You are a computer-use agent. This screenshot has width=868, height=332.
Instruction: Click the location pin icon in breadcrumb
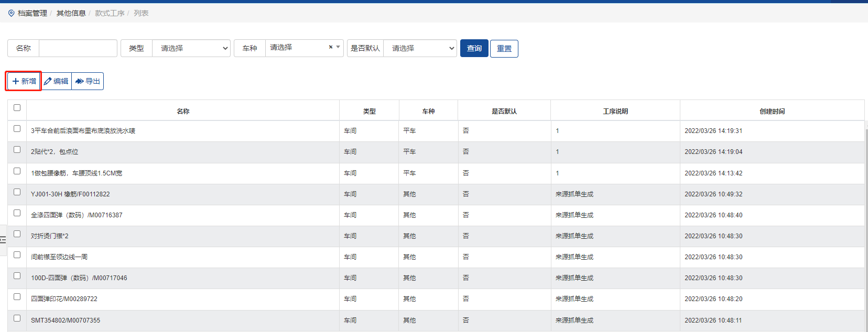11,13
